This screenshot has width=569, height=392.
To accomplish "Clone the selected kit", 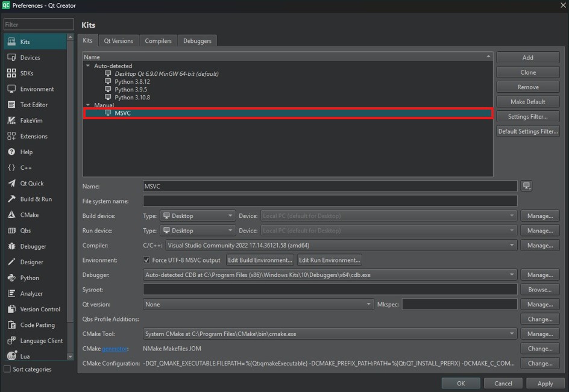I will [x=528, y=72].
